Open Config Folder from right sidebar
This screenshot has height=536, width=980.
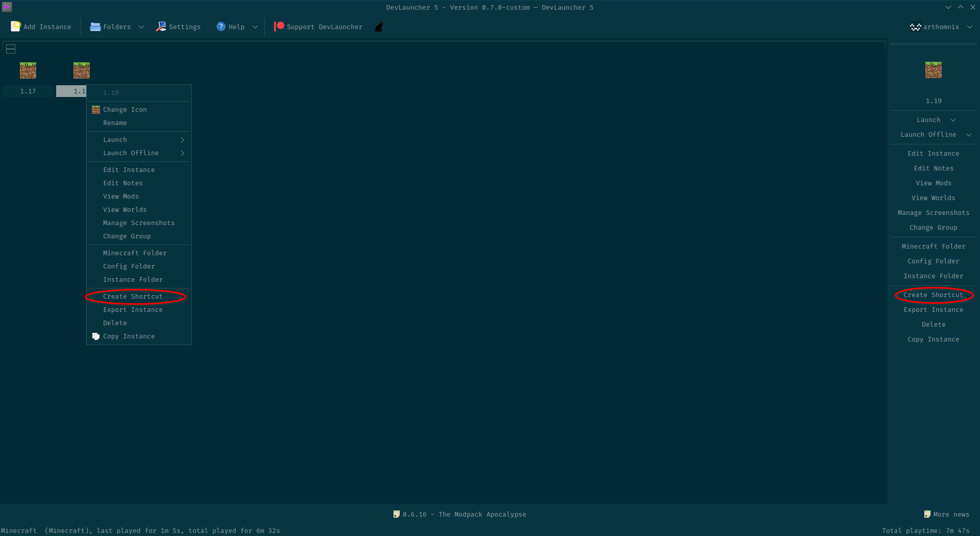click(x=934, y=261)
